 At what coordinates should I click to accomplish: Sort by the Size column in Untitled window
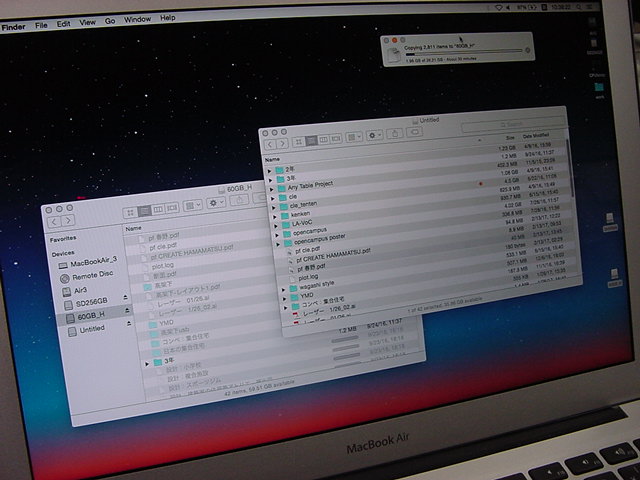coord(510,138)
